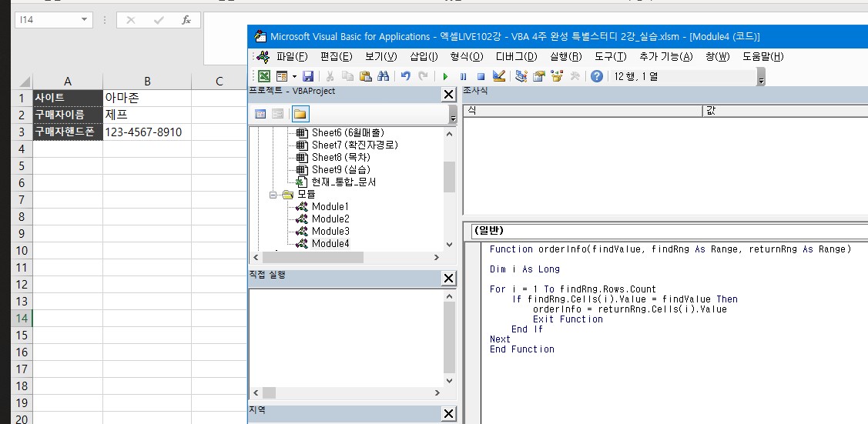Viewport: 868px width, 424px height.
Task: Close the 직접 실행 immediate window pane
Action: (448, 278)
